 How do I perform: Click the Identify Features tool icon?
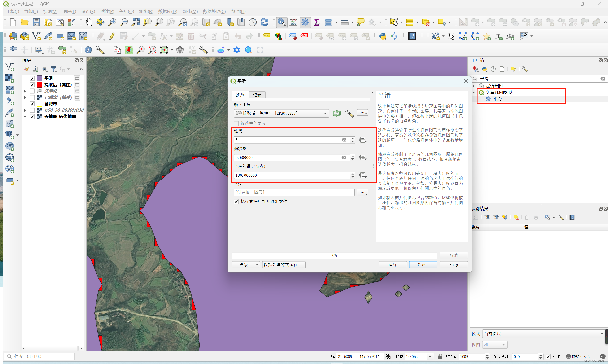click(282, 22)
